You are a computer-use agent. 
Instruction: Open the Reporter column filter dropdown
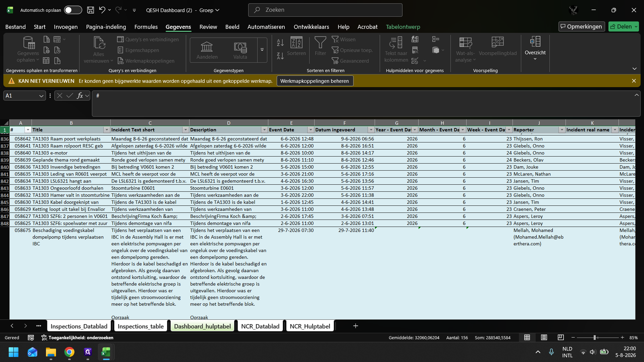pos(562,130)
